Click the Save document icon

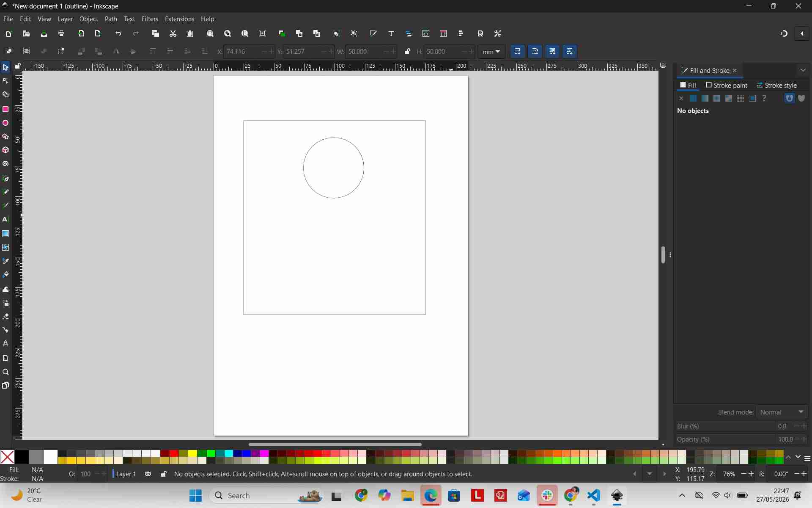[x=44, y=33]
